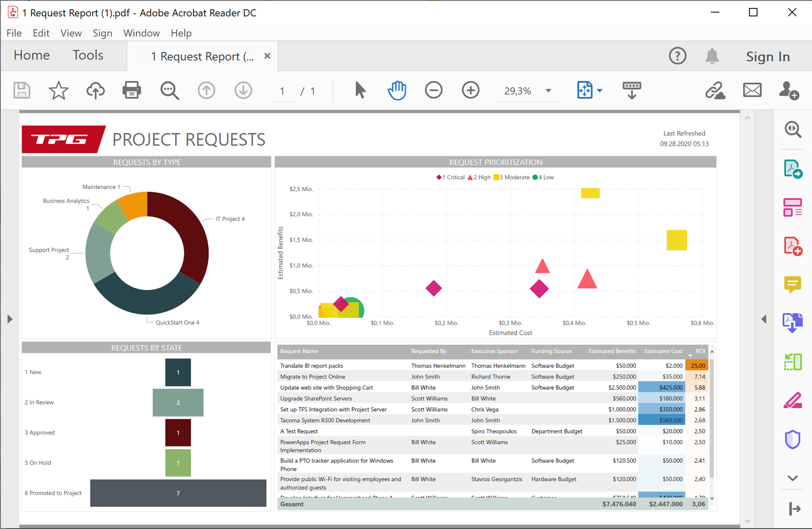Open the Comment tool
This screenshot has width=812, height=529.
(793, 284)
